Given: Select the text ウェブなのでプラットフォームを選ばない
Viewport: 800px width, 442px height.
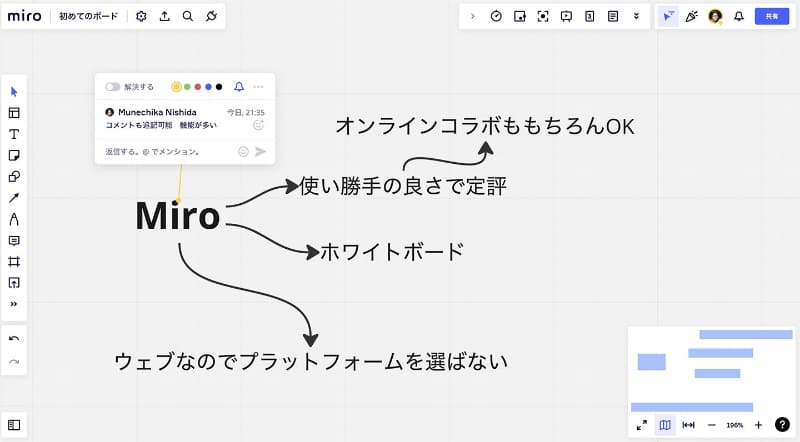Looking at the screenshot, I should click(311, 361).
